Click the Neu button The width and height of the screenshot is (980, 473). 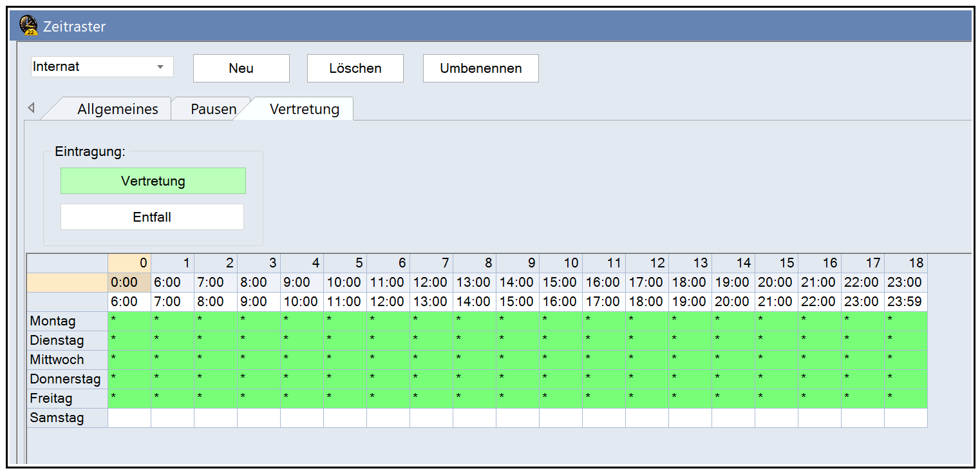(x=241, y=68)
